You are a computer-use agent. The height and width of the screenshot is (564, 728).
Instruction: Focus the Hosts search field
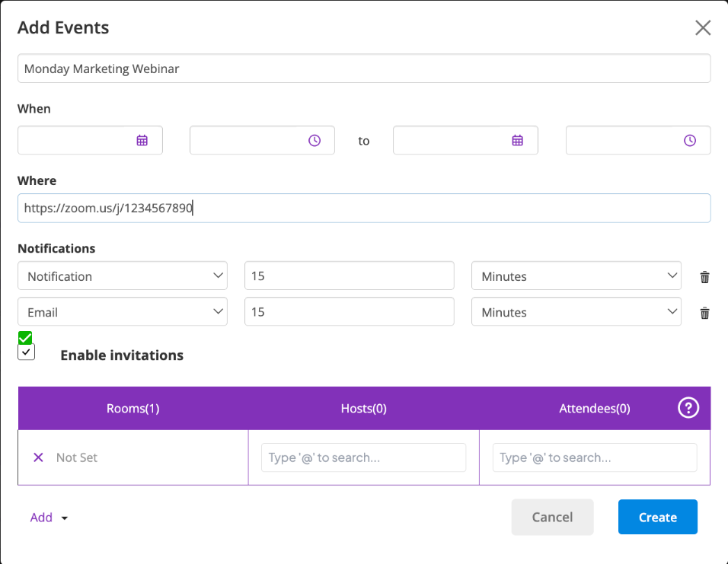[x=363, y=457]
